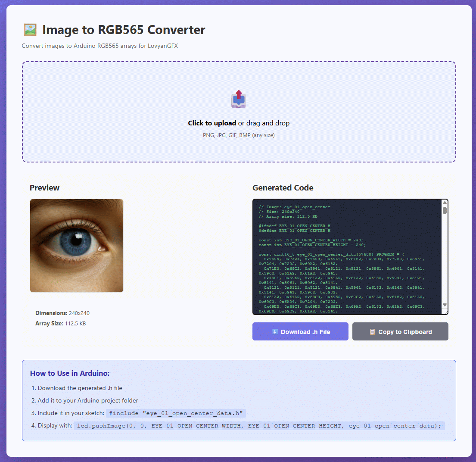The width and height of the screenshot is (476, 462).
Task: Click the upload tray icon in drop zone
Action: pyautogui.click(x=238, y=99)
